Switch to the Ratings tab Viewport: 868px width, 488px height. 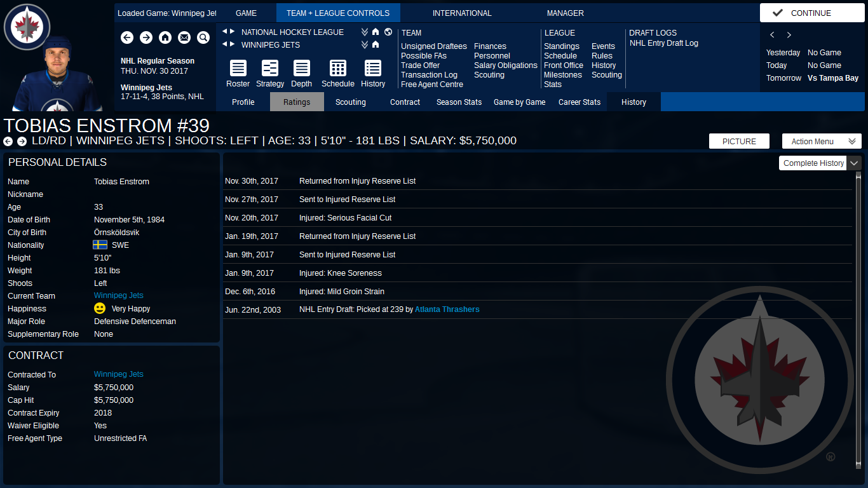point(297,102)
